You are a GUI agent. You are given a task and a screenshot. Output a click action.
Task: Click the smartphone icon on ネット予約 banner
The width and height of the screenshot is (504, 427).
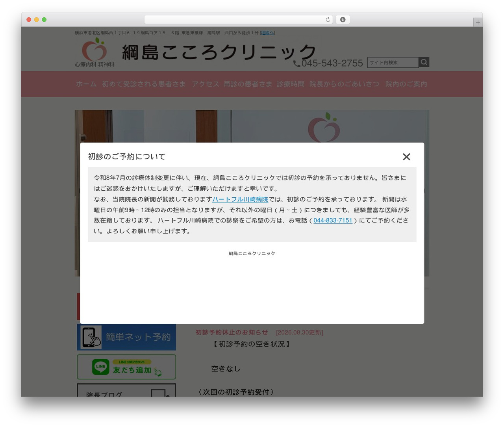click(x=91, y=337)
